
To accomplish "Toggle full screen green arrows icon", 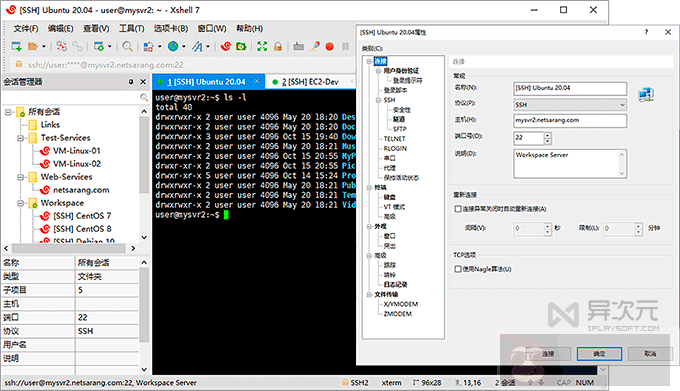I will (262, 46).
